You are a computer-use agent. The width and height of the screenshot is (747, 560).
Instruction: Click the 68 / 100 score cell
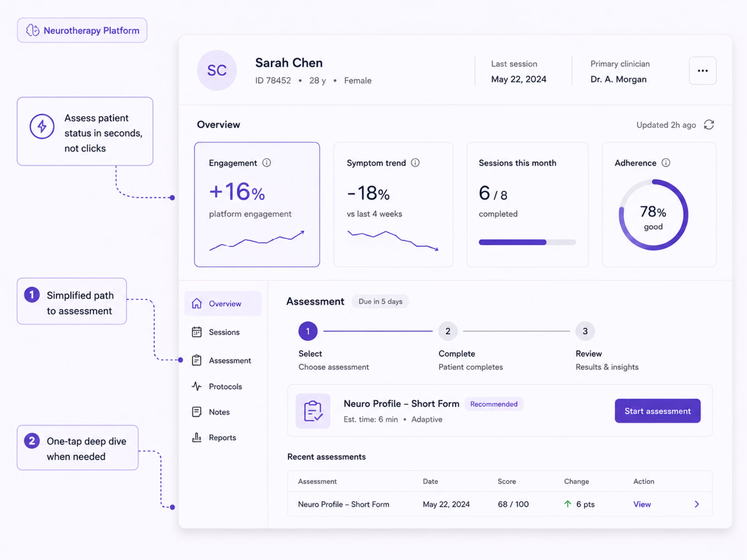pos(513,504)
